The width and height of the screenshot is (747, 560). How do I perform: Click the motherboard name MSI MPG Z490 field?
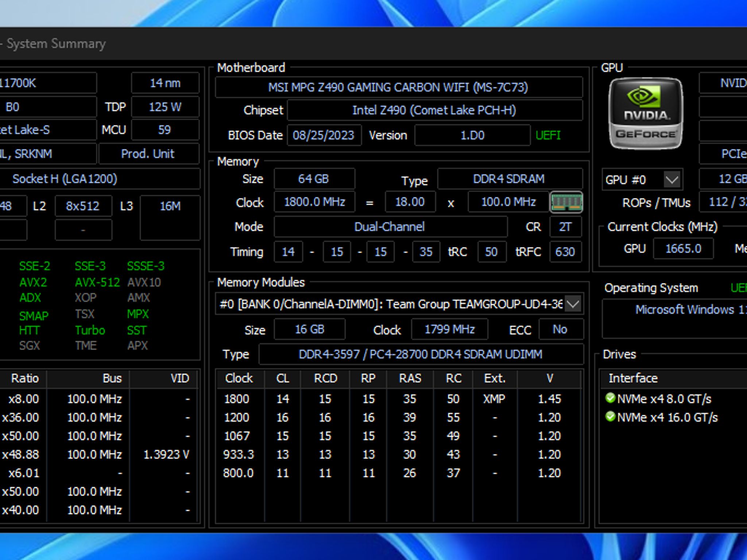tap(398, 87)
